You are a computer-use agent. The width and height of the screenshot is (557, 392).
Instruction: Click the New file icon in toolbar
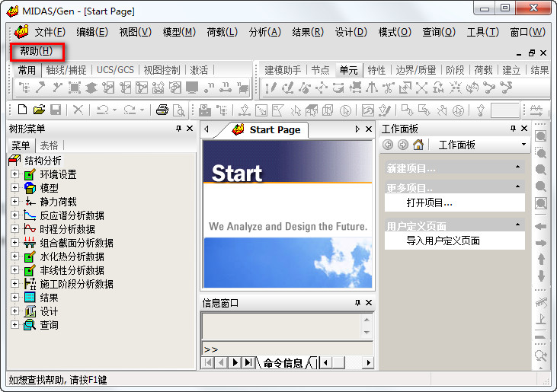22,110
